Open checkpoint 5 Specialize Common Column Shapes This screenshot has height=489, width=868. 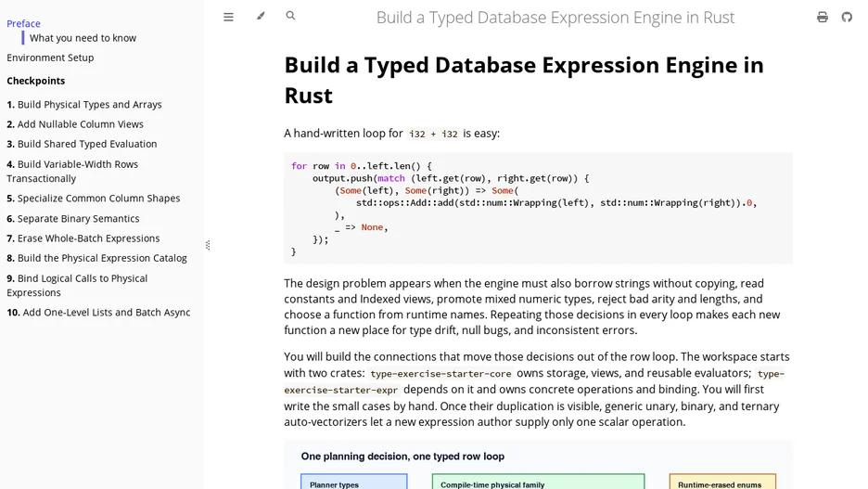click(x=94, y=199)
